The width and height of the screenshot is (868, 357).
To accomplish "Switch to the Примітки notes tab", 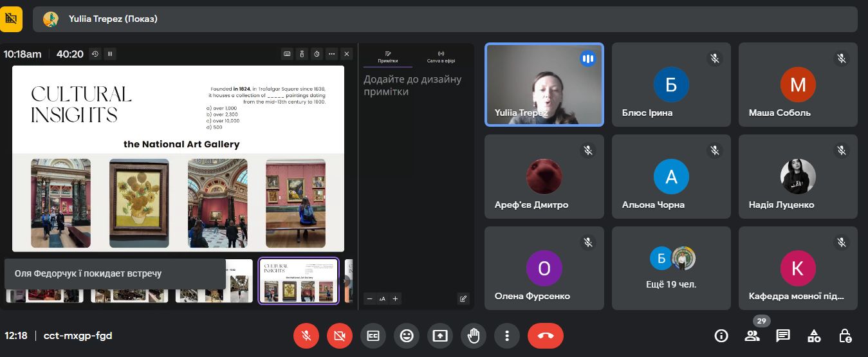I will [x=388, y=58].
